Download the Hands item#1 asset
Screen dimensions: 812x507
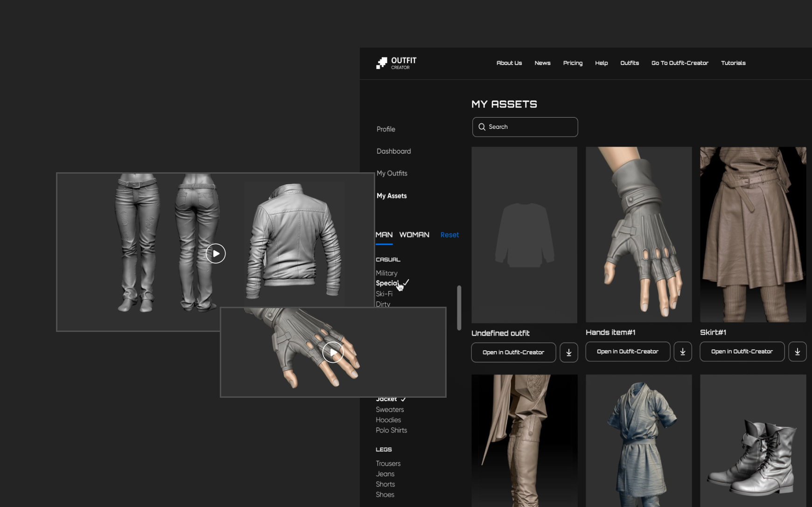[x=682, y=352]
